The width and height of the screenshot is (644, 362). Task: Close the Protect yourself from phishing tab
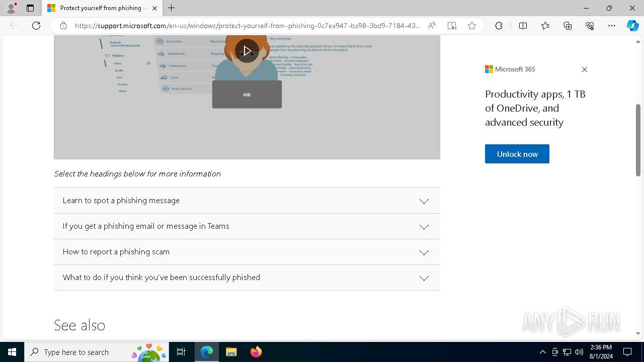pos(155,8)
